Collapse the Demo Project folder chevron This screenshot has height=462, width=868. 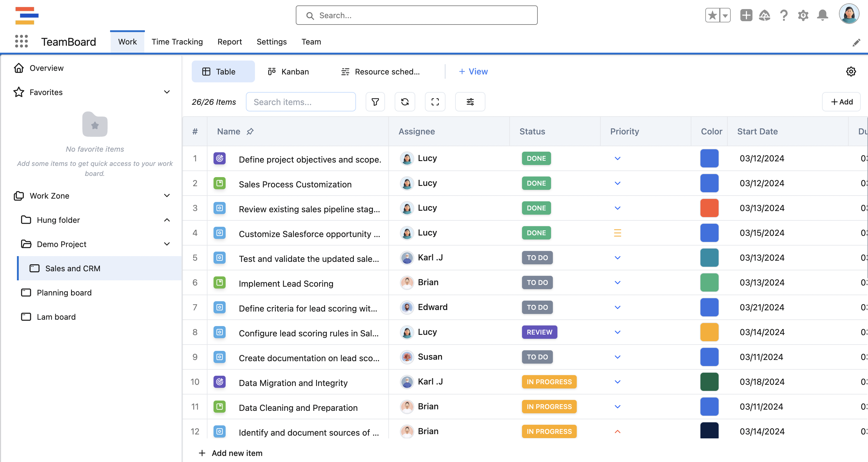pos(167,244)
